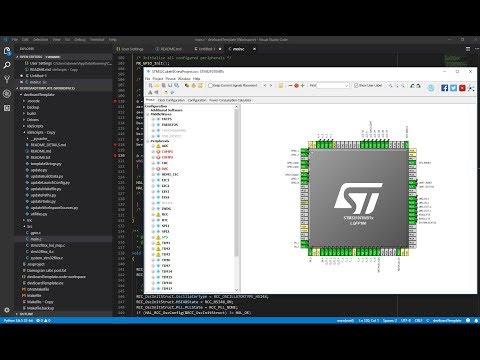Open Makefile in the Explorer tree

pyautogui.click(x=34, y=296)
